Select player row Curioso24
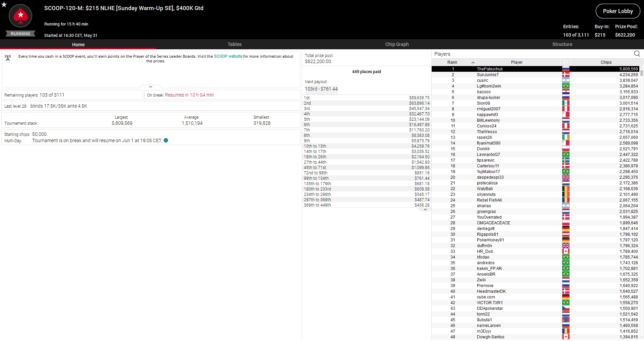644x341 pixels. [535, 126]
